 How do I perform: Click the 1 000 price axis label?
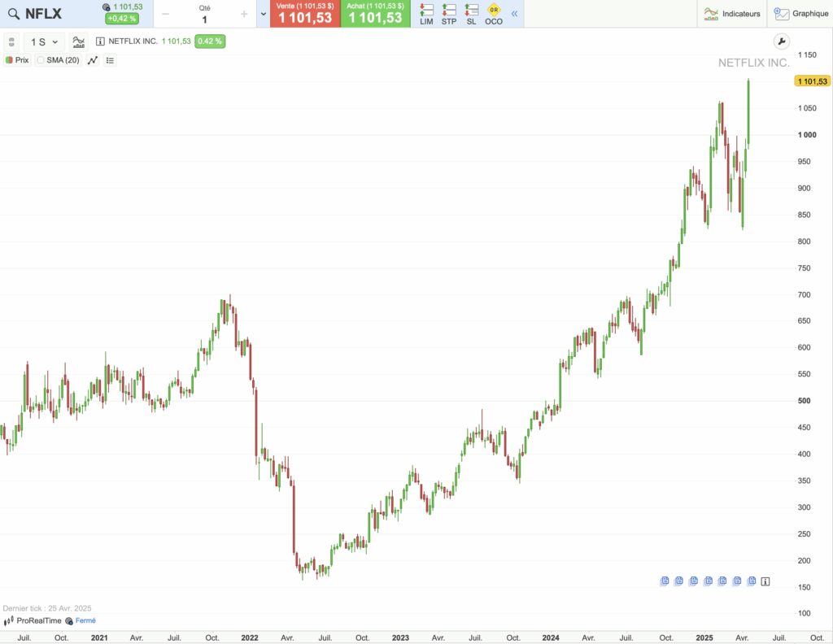pos(807,135)
